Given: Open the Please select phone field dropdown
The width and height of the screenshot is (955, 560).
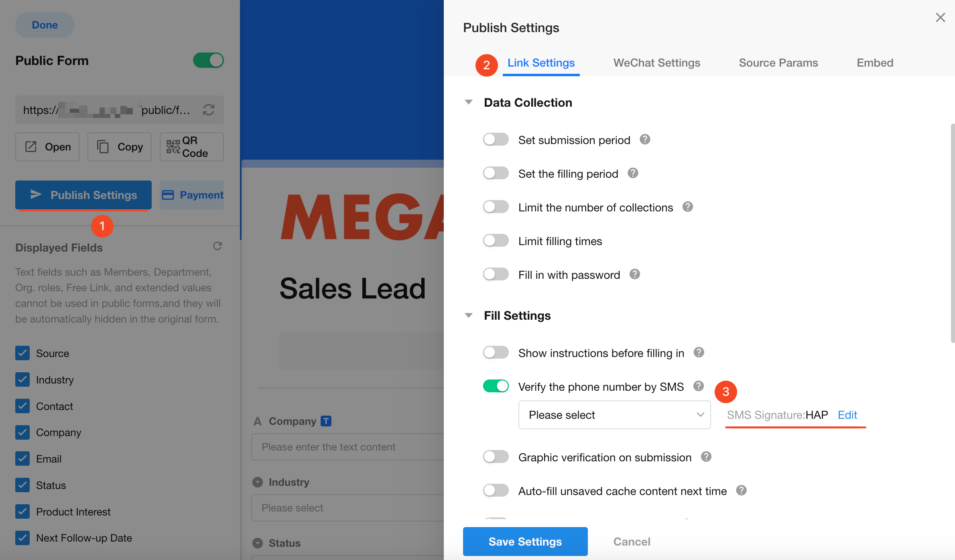Looking at the screenshot, I should 614,415.
